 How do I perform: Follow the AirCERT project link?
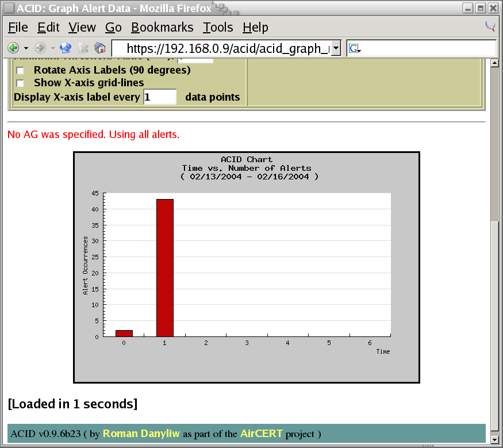coord(262,434)
